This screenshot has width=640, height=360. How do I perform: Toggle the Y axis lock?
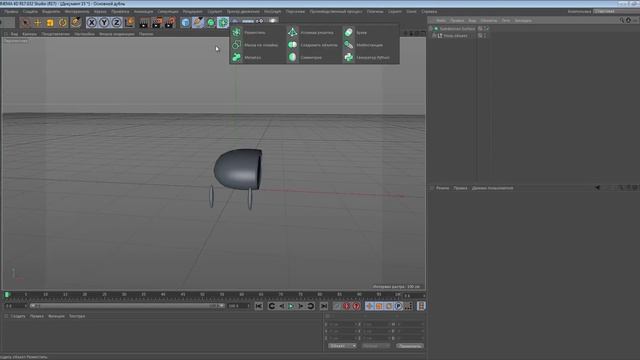104,22
